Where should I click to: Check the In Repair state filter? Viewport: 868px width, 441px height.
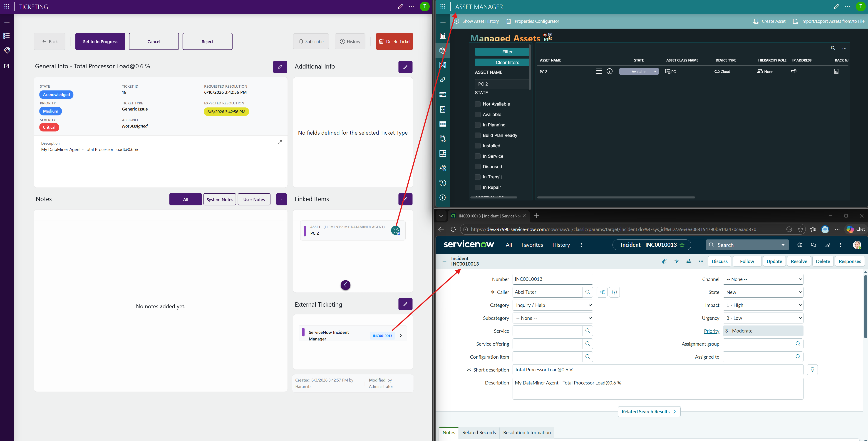coord(477,187)
